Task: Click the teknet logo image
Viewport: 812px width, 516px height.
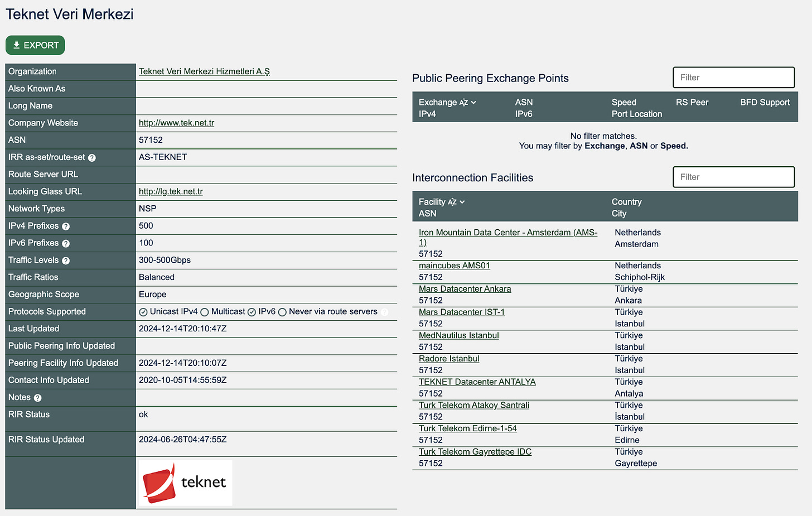Action: coord(186,483)
